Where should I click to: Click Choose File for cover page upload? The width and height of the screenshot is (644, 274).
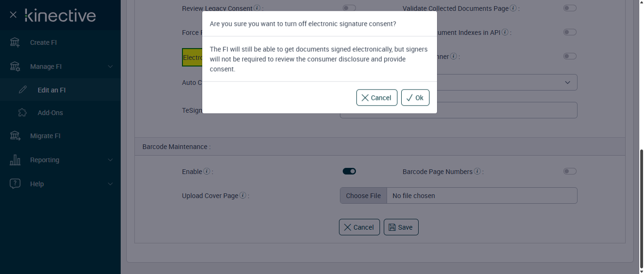(363, 196)
